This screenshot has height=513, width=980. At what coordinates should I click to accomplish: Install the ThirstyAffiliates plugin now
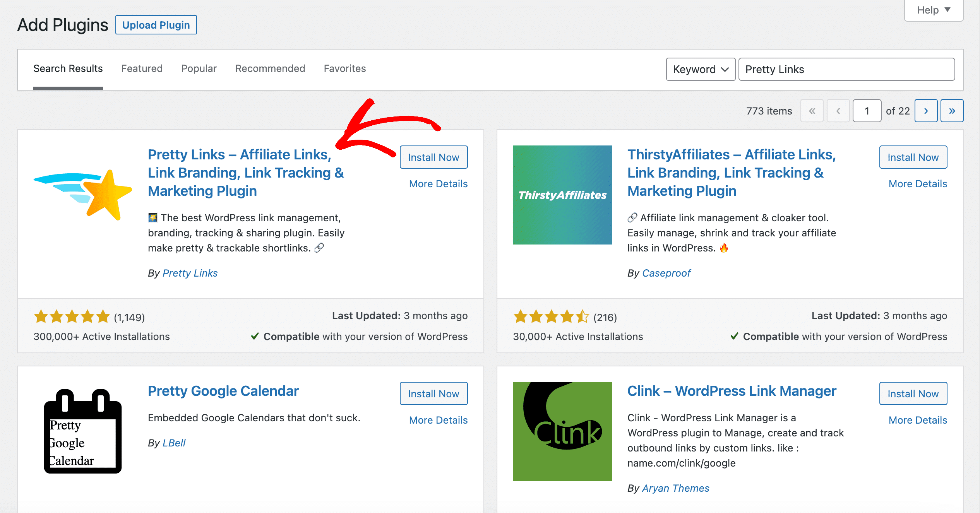tap(913, 157)
